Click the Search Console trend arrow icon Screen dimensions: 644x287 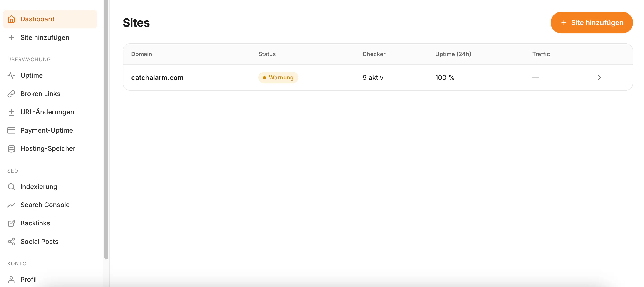click(11, 205)
